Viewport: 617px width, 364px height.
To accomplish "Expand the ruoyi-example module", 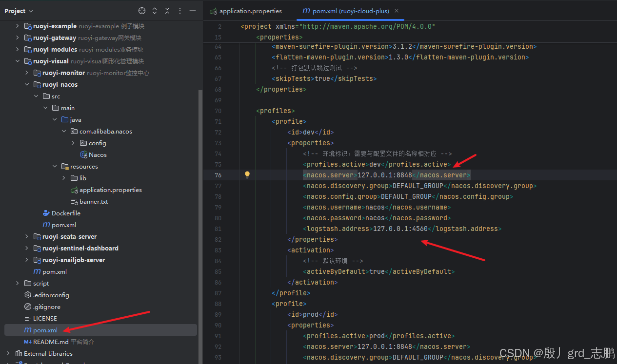I will click(x=18, y=26).
